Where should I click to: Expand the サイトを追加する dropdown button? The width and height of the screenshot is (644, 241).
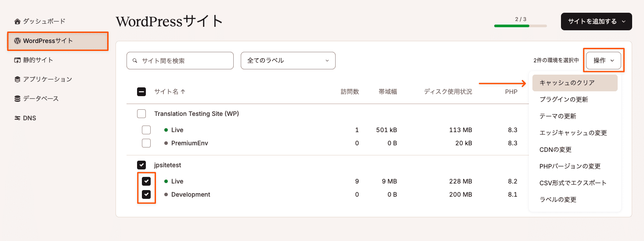tap(596, 22)
